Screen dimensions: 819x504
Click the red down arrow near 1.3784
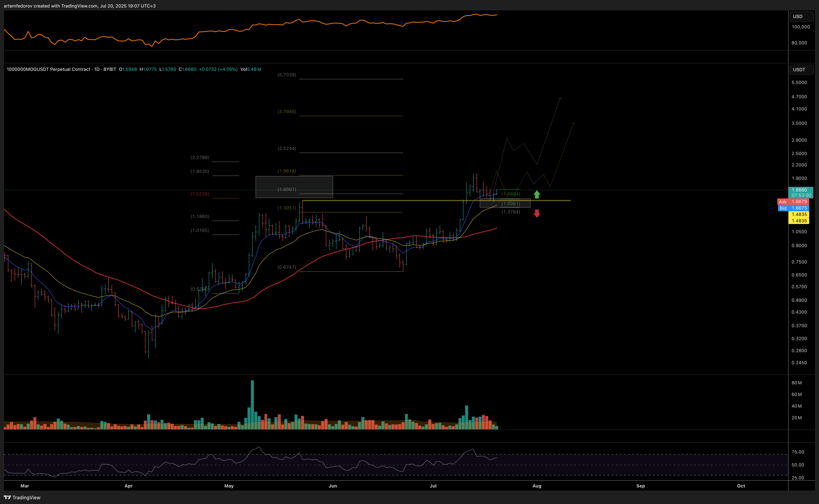pyautogui.click(x=537, y=214)
